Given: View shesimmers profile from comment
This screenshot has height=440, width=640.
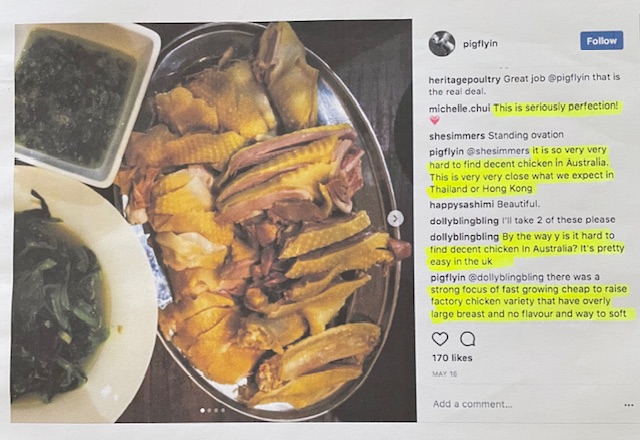Looking at the screenshot, I should [457, 136].
